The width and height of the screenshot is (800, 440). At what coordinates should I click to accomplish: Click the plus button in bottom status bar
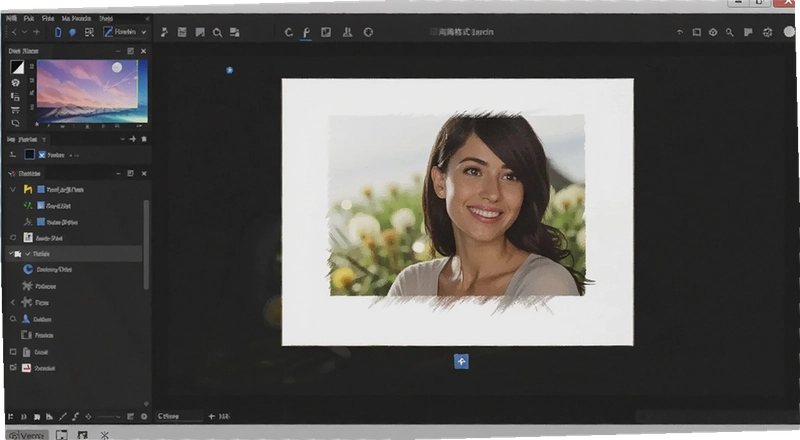pos(211,417)
